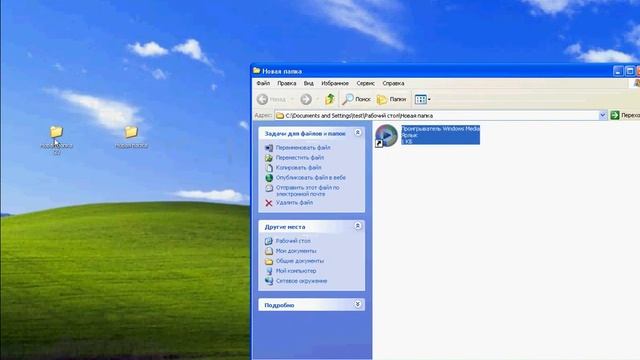Open the Файл menu

(263, 83)
